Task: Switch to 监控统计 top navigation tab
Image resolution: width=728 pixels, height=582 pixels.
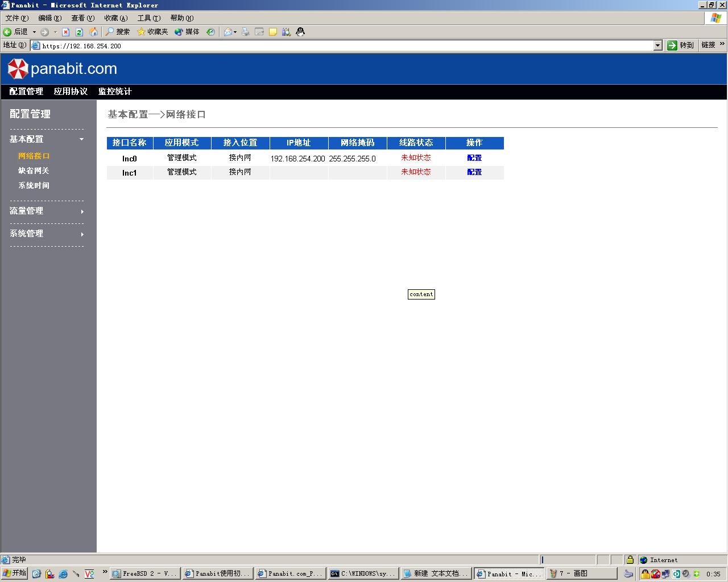Action: (115, 92)
